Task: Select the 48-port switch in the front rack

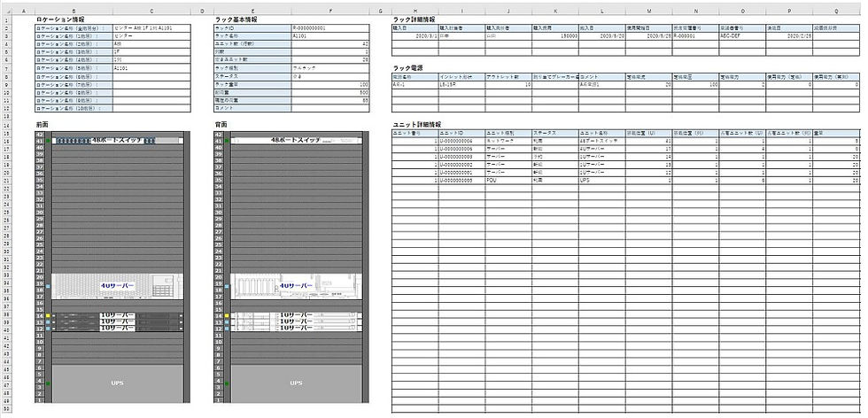Action: click(x=117, y=141)
